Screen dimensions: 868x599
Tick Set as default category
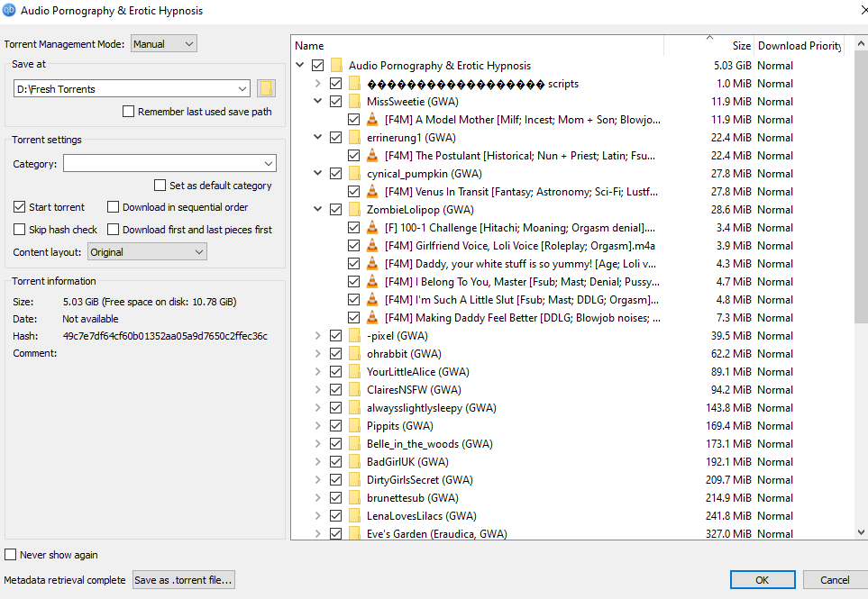coord(160,186)
